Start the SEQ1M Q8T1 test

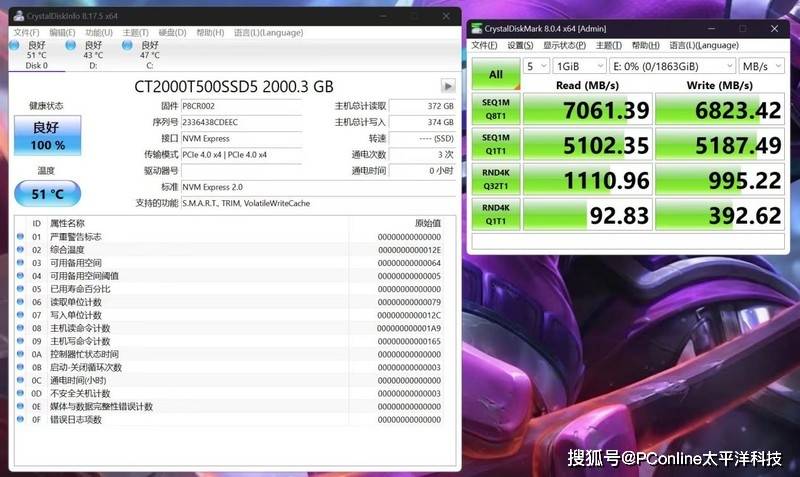(x=496, y=109)
